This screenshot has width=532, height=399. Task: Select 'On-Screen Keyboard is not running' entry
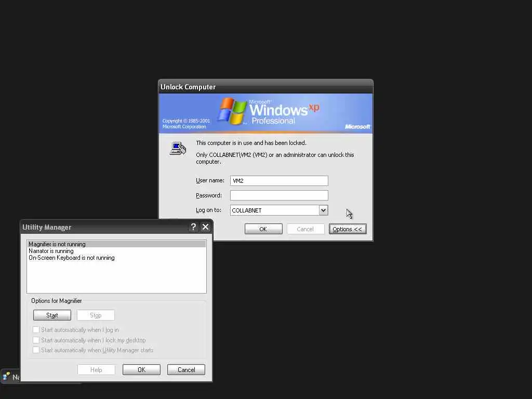coord(116,258)
